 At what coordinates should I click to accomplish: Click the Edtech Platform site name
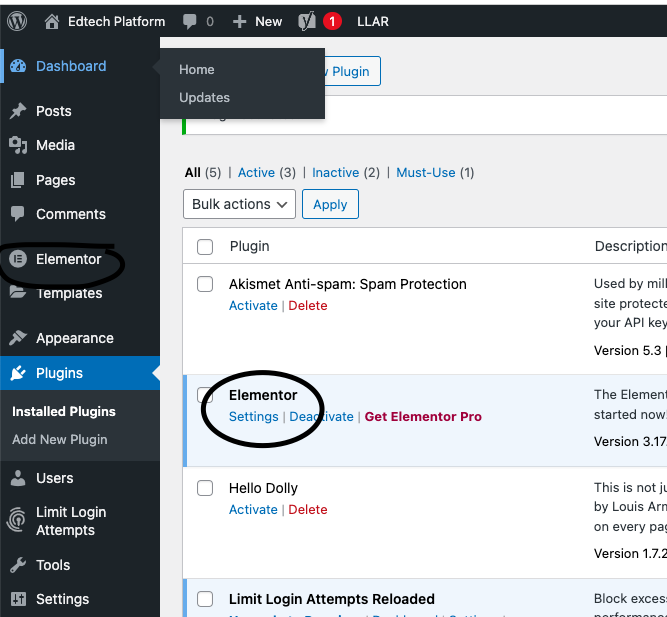117,22
